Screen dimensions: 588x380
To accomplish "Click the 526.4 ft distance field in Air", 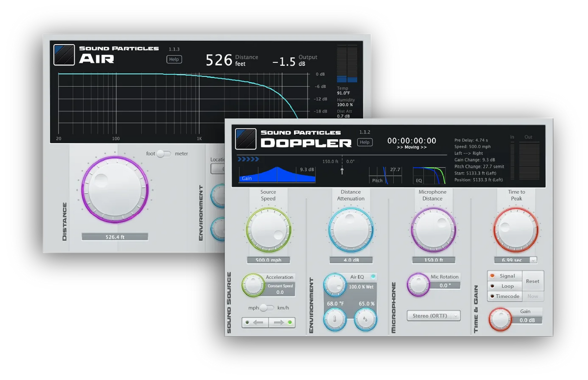I will 115,237.
